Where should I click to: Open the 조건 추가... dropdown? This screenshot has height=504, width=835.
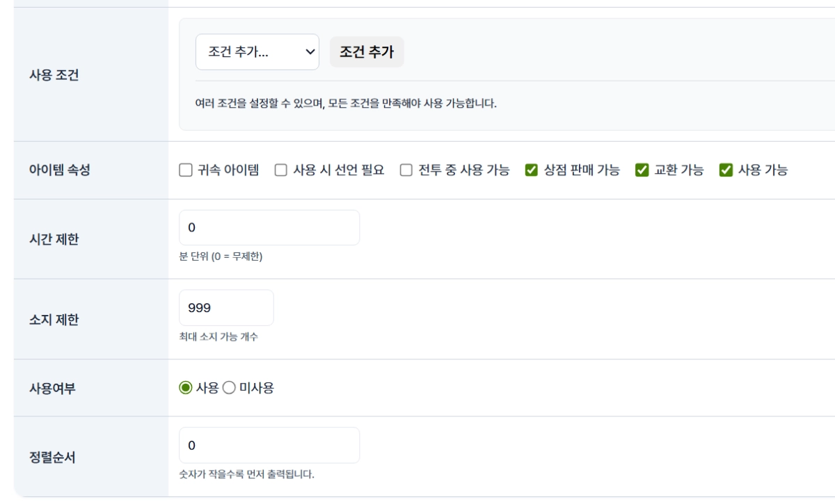[257, 52]
